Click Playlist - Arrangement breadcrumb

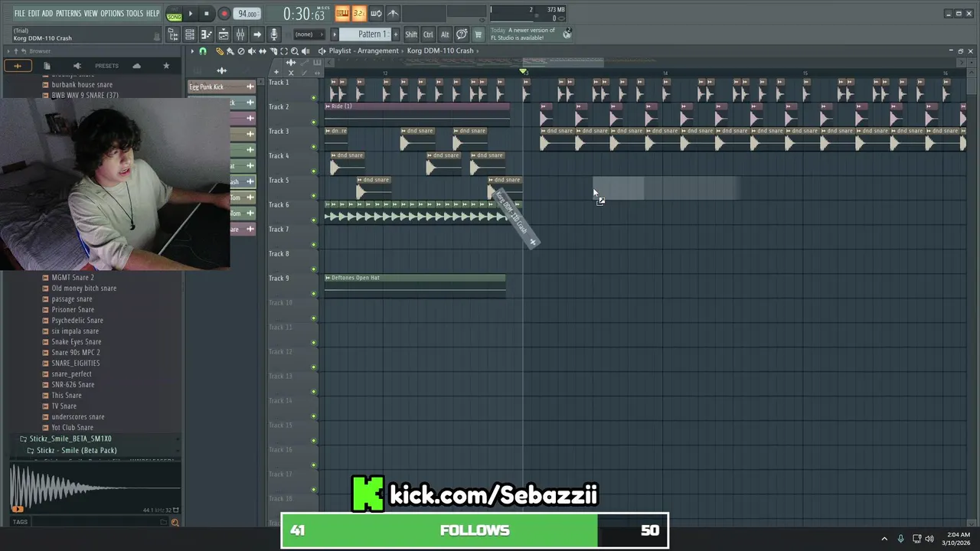pyautogui.click(x=364, y=51)
